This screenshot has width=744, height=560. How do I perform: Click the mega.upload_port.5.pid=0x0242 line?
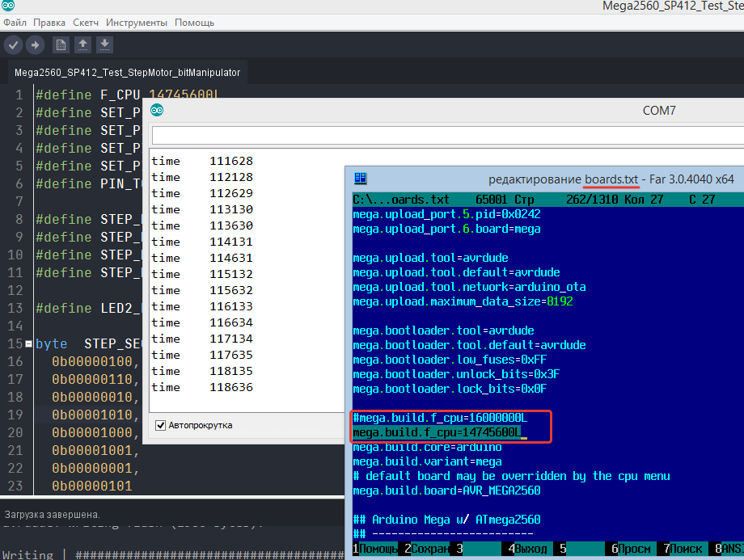click(446, 214)
